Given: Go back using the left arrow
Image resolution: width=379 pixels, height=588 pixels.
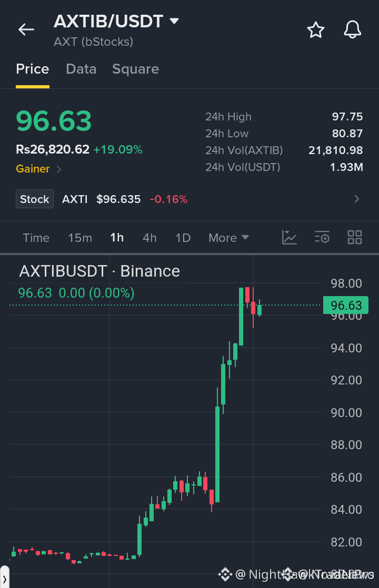Looking at the screenshot, I should coord(26,29).
